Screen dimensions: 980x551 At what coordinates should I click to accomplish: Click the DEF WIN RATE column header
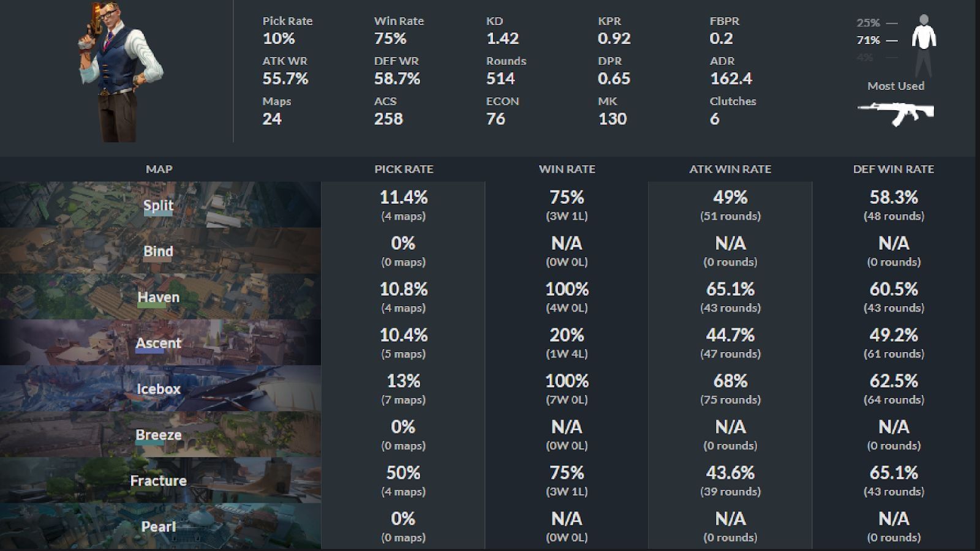tap(893, 169)
